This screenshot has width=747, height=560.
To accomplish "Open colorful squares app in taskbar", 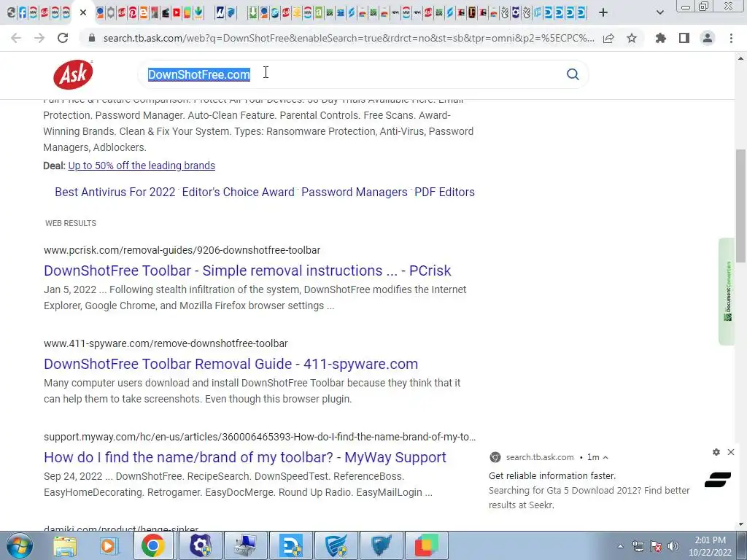I will 426,545.
